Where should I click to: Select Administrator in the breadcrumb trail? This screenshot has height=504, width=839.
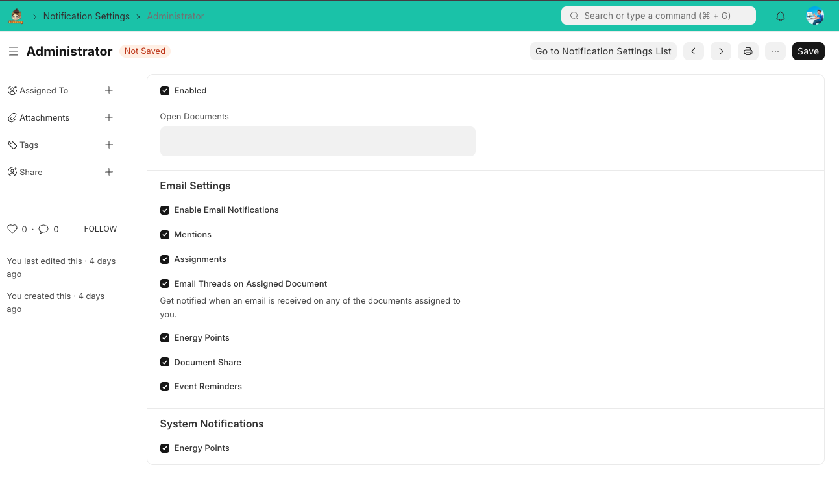pos(175,16)
